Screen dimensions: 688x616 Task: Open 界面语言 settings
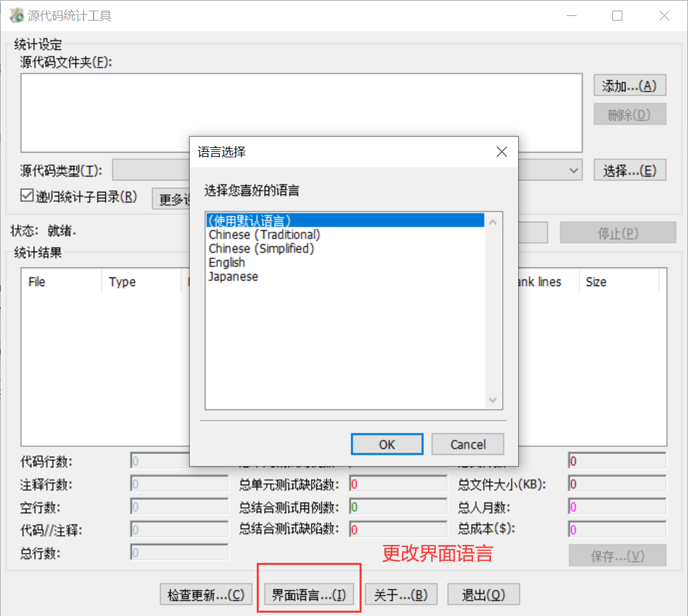coord(309,594)
